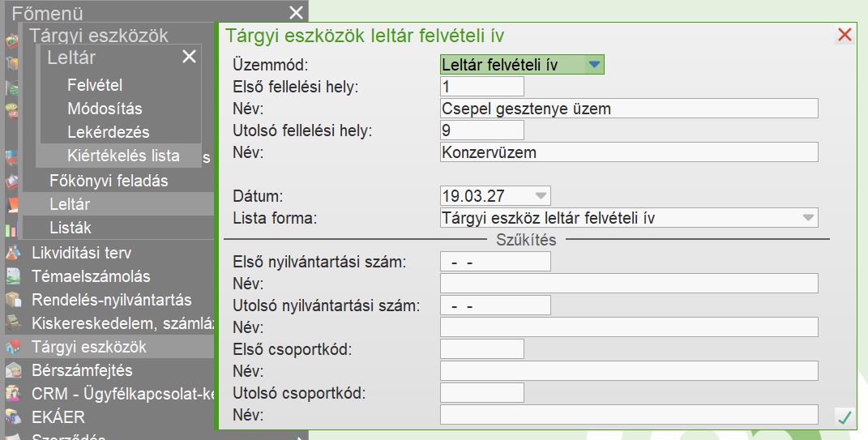Expand the Dátum date picker
The height and width of the screenshot is (440, 868).
click(541, 195)
